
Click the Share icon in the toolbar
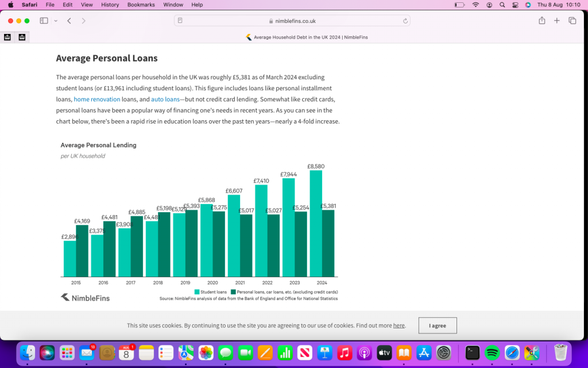(541, 21)
